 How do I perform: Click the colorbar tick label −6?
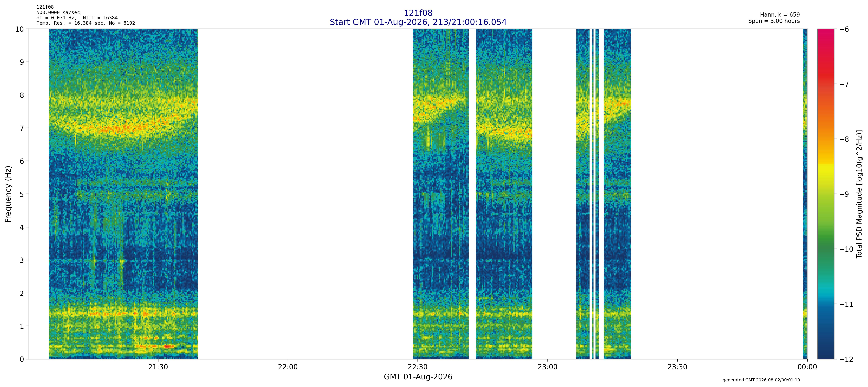pyautogui.click(x=844, y=29)
